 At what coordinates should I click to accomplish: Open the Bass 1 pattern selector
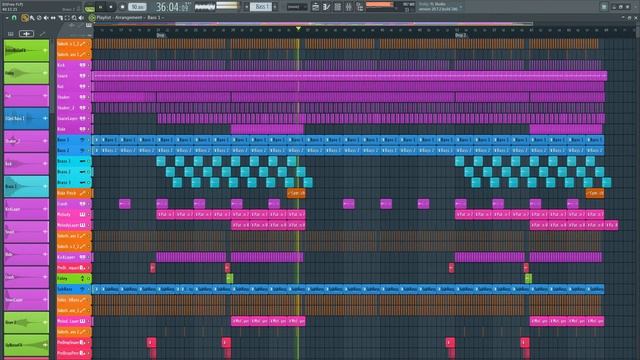click(x=261, y=7)
